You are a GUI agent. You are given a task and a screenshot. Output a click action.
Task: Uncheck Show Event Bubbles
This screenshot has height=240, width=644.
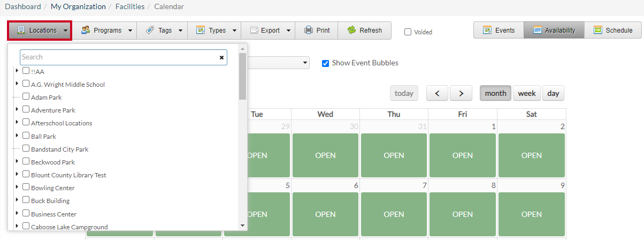point(325,63)
